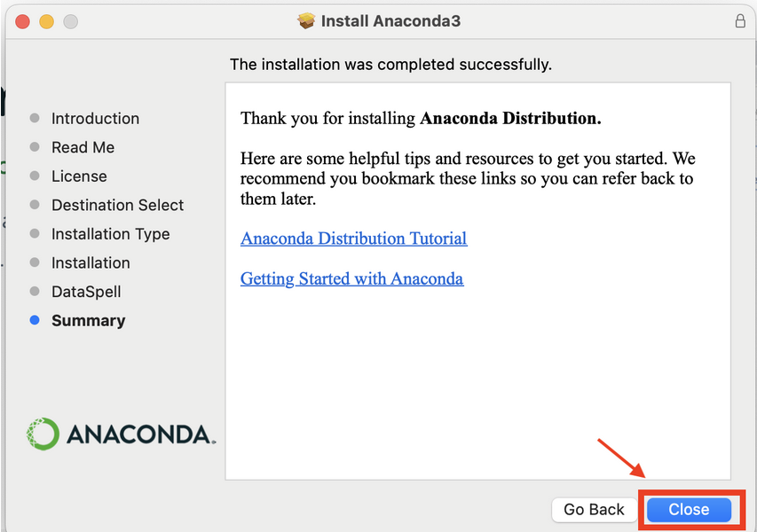Click the Go Back button
The image size is (757, 532).
(x=594, y=509)
